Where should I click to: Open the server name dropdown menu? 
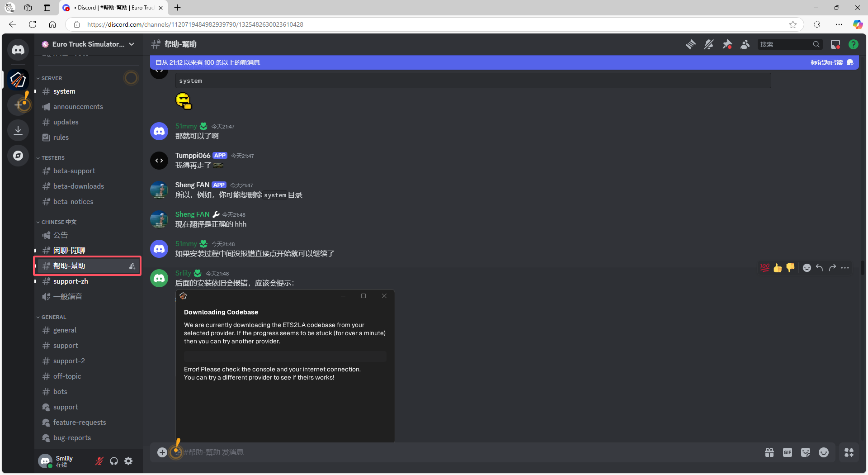(89, 44)
